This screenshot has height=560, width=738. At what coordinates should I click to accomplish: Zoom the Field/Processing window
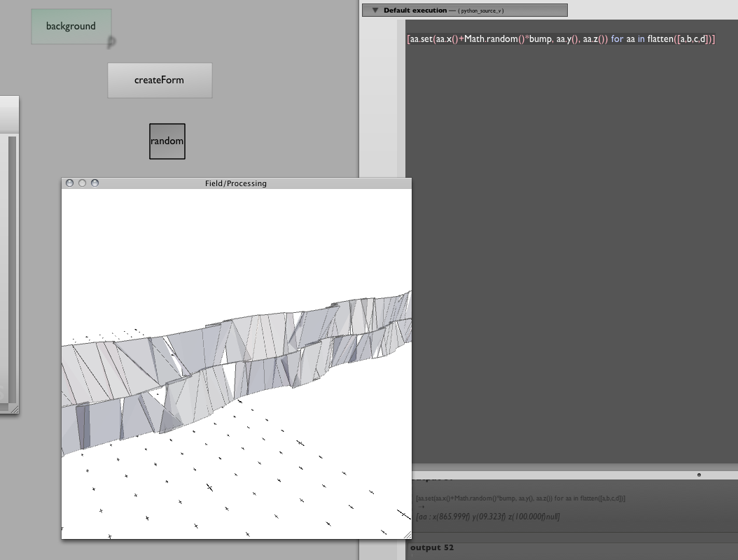(95, 183)
